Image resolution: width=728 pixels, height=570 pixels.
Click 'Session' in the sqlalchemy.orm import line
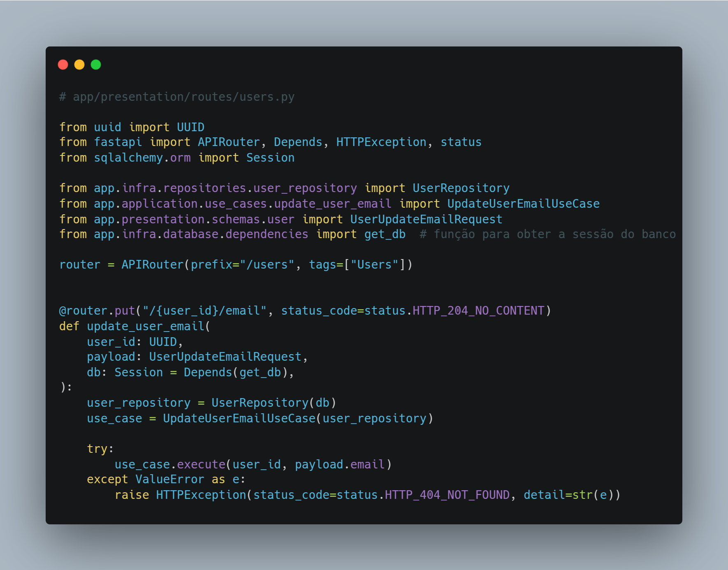pyautogui.click(x=271, y=158)
